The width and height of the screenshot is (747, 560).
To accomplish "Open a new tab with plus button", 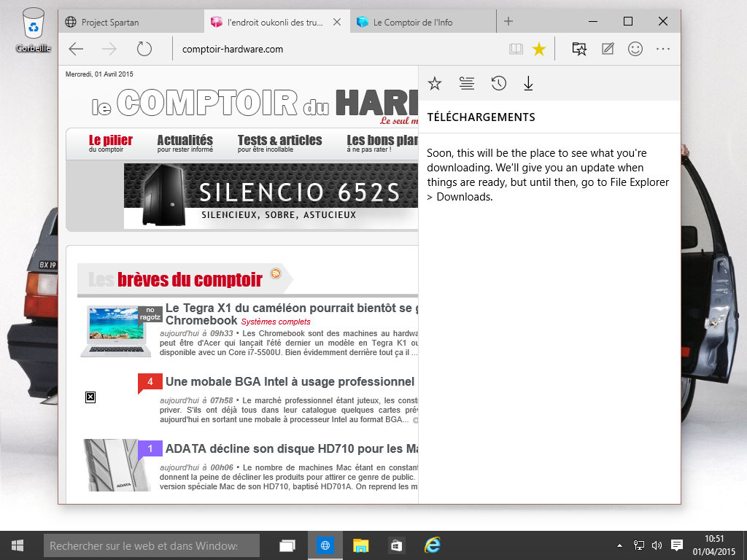I will (508, 22).
